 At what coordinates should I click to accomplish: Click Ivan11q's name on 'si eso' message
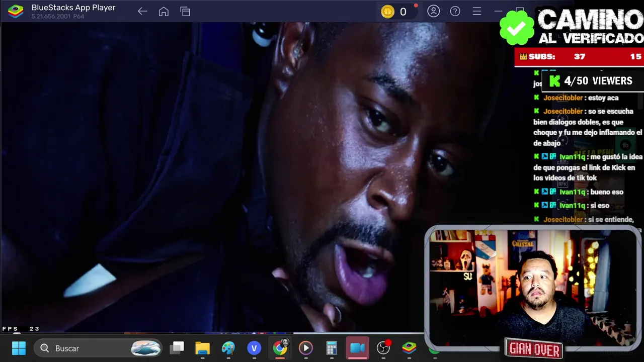coord(572,206)
